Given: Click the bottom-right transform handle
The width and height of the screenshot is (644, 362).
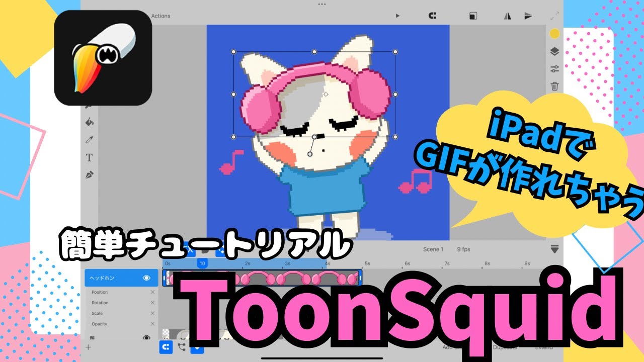Looking at the screenshot, I should [x=395, y=137].
